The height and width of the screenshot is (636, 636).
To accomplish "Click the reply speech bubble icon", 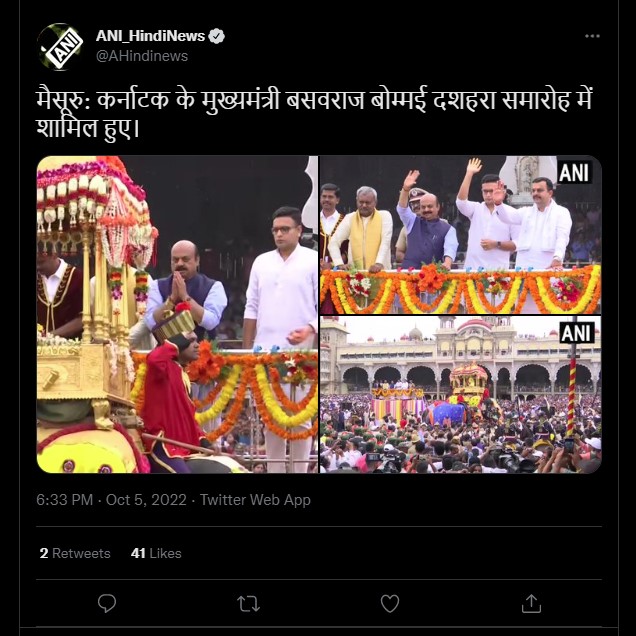I will (x=107, y=604).
